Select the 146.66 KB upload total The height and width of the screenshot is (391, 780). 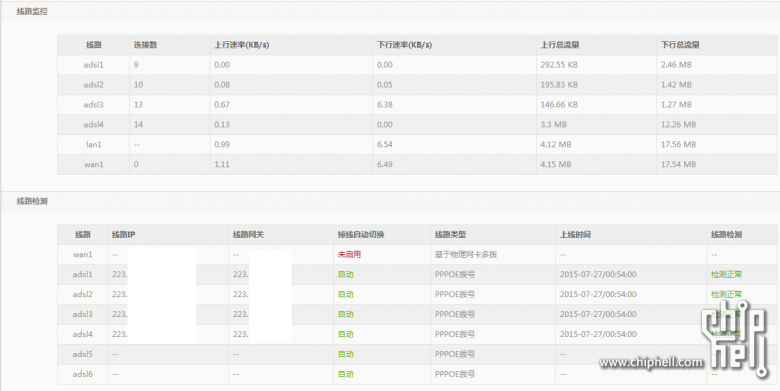click(559, 104)
